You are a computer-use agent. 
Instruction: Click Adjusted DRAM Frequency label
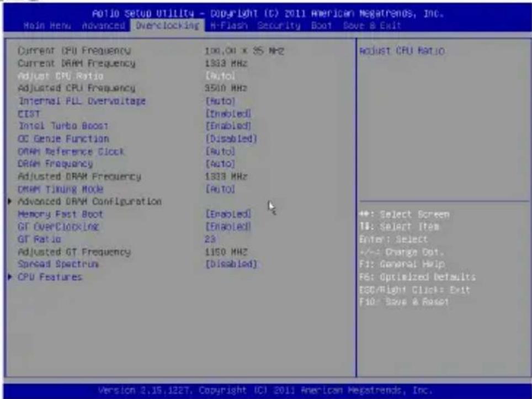pyautogui.click(x=79, y=177)
